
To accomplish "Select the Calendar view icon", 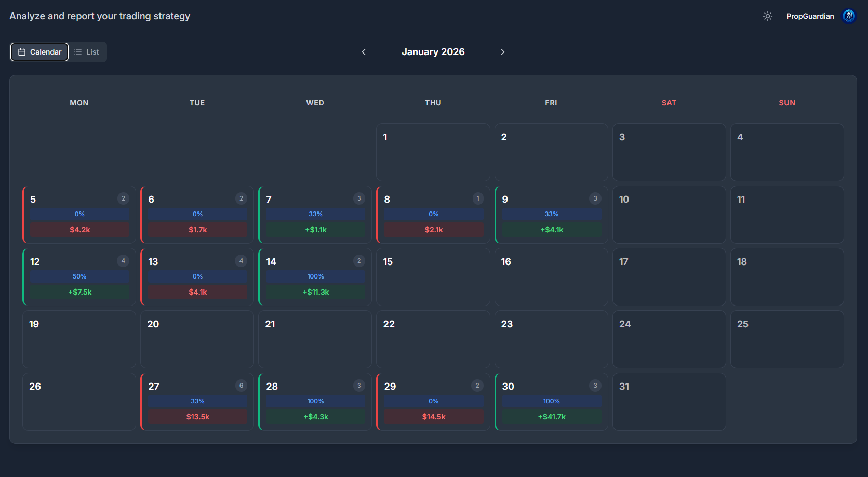I will 21,52.
